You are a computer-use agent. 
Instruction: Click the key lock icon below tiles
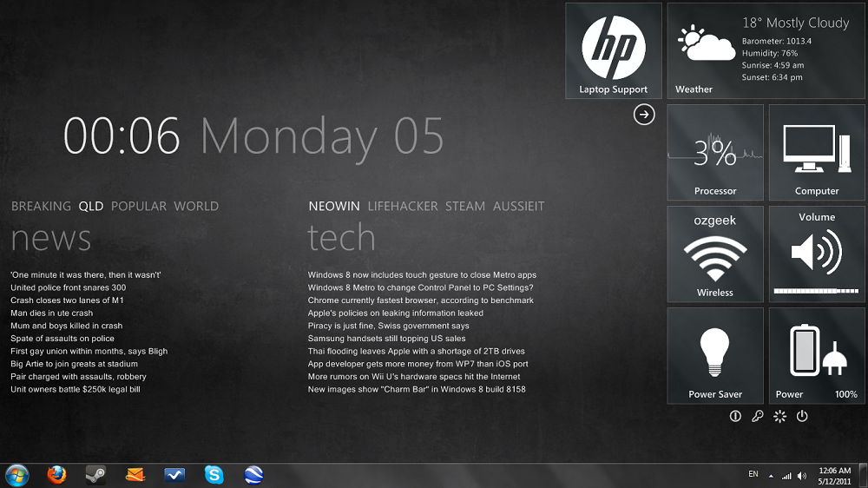(757, 416)
